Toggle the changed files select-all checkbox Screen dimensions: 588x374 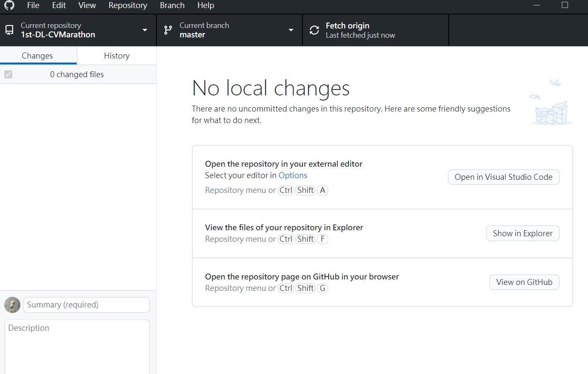point(8,75)
